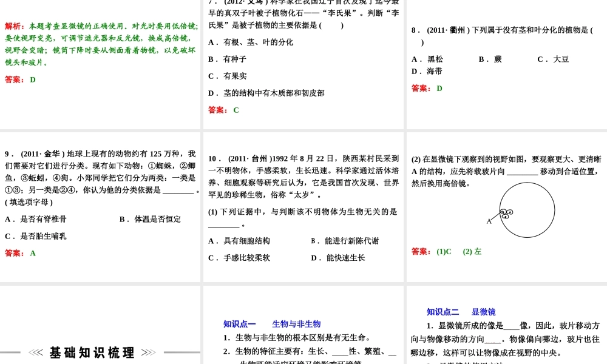607x364 pixels.
Task: Click the answer 答案: D under the 解析 paragraph
Action: pyautogui.click(x=20, y=79)
